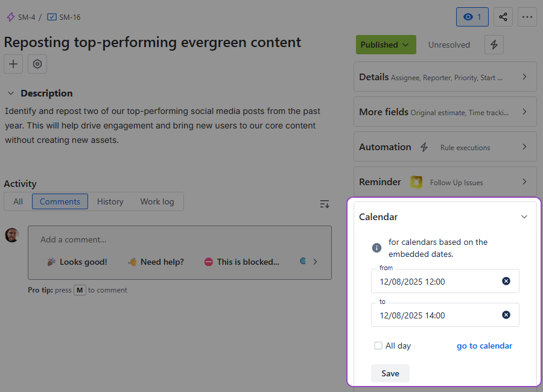Image resolution: width=543 pixels, height=392 pixels.
Task: Collapse the Calendar panel
Action: 524,217
